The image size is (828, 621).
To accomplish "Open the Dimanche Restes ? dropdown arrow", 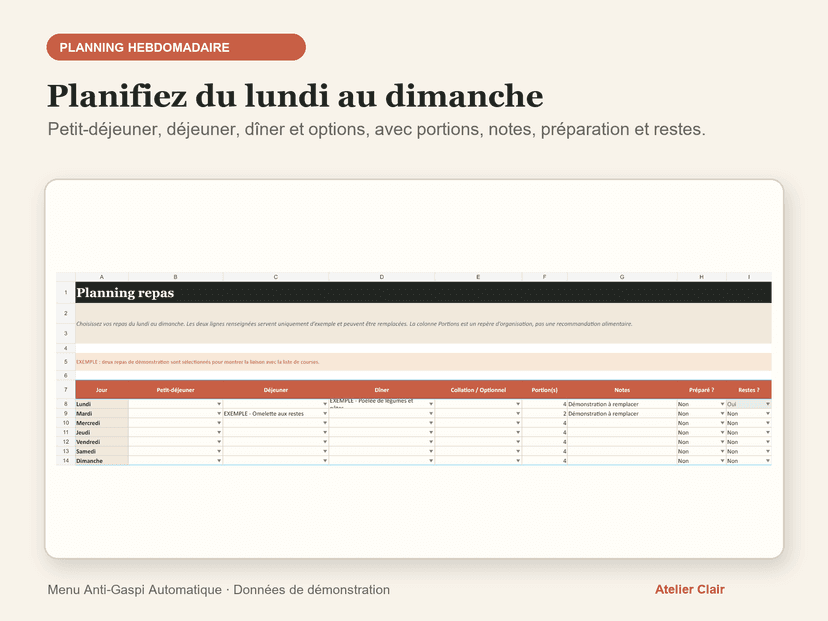I will 768,461.
